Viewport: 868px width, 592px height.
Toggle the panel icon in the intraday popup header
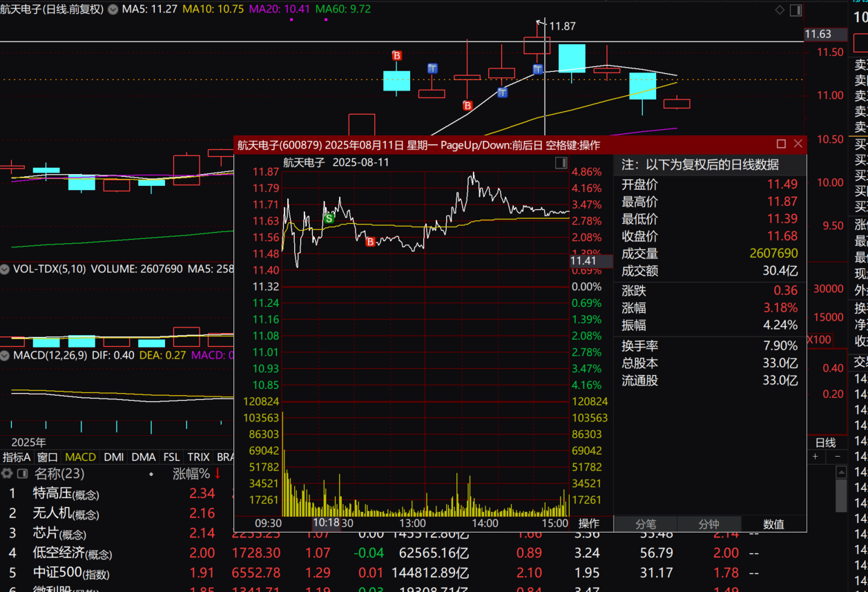tap(561, 162)
